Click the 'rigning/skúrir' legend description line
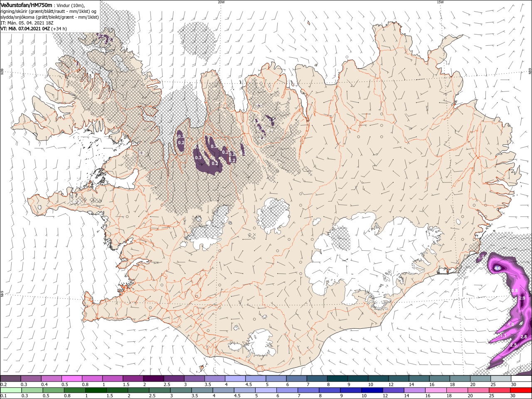The width and height of the screenshot is (532, 399). point(49,11)
